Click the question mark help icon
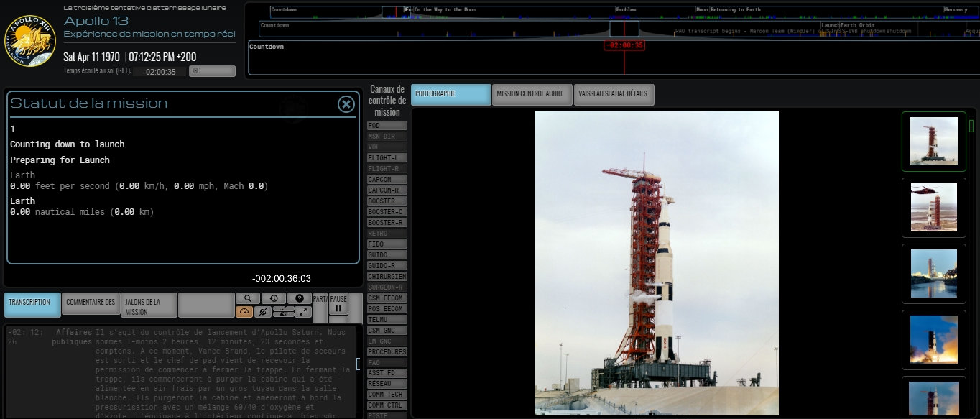Screen dimensions: 980x419 point(299,298)
